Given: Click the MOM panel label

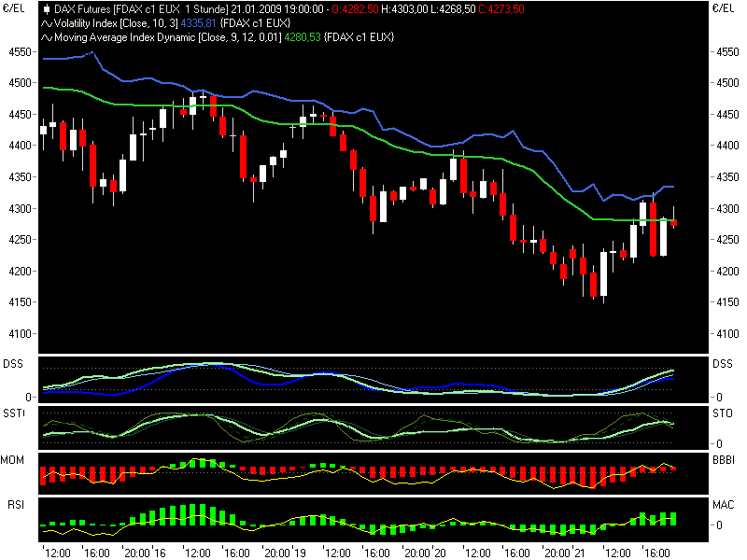Looking at the screenshot, I should (x=14, y=458).
